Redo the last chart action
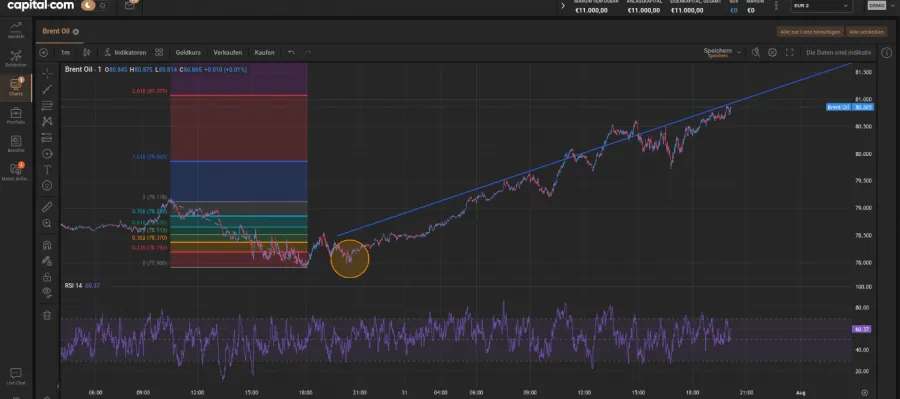This screenshot has width=900, height=399. 308,52
